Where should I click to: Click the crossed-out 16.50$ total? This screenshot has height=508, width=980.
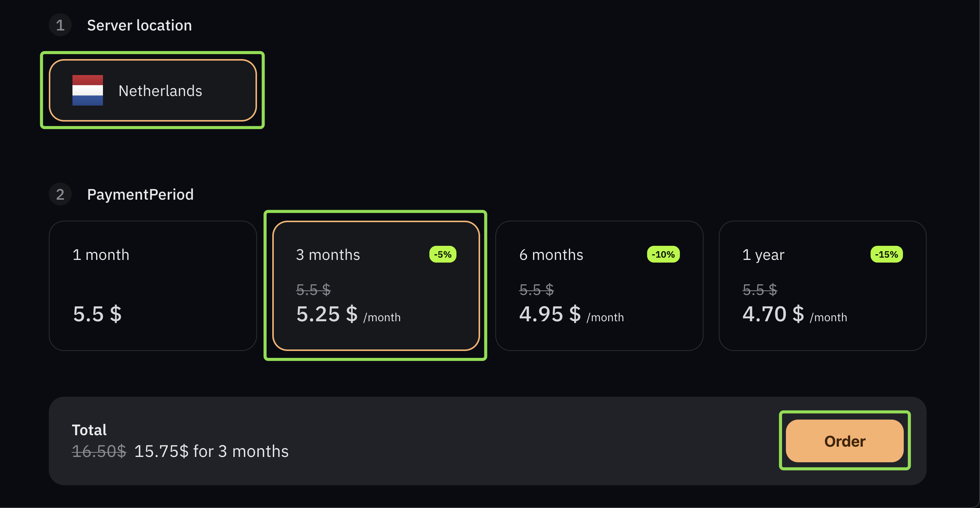(x=99, y=452)
